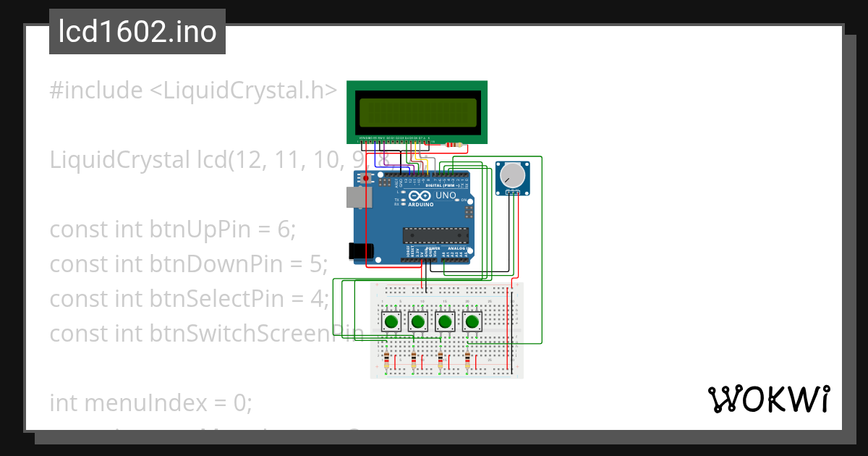Click the fourth green pushbutton
The width and height of the screenshot is (868, 456).
coord(472,321)
